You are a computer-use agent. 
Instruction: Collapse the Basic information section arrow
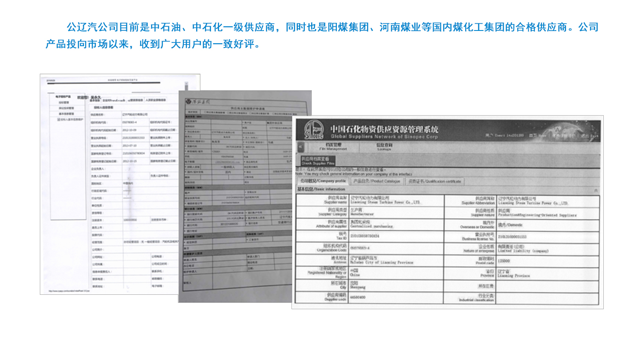[x=596, y=190]
